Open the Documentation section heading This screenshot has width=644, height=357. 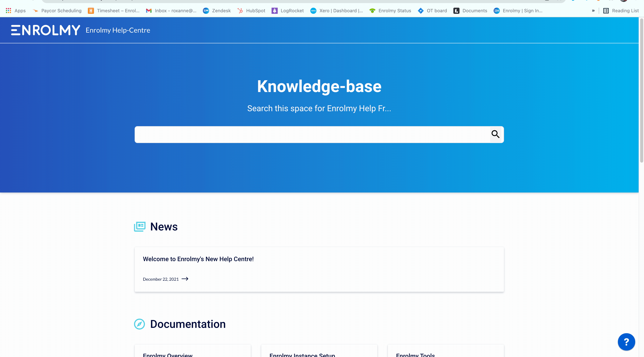[188, 324]
